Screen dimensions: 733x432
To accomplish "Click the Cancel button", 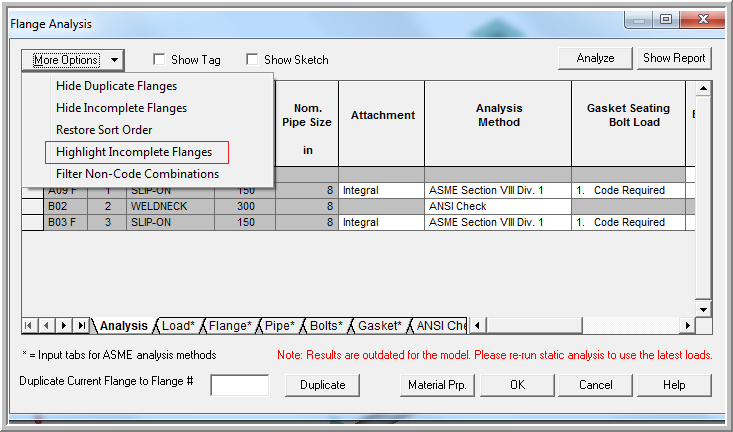I will coord(596,385).
